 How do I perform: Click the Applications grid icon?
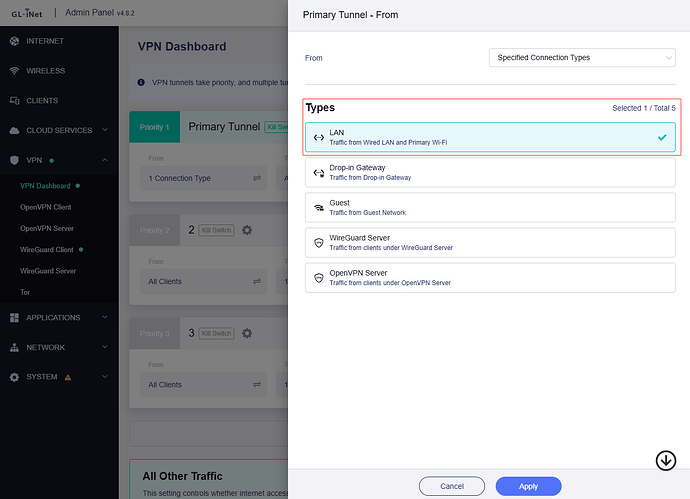(x=15, y=318)
